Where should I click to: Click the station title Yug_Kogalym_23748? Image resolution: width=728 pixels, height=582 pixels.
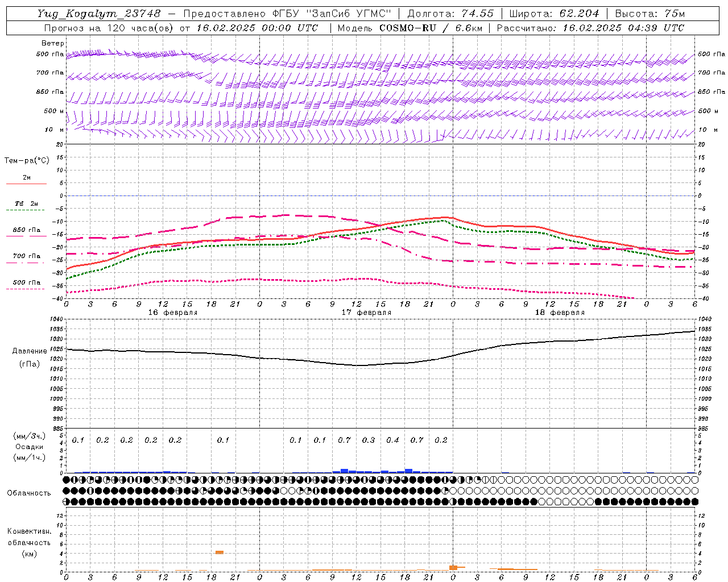[99, 14]
